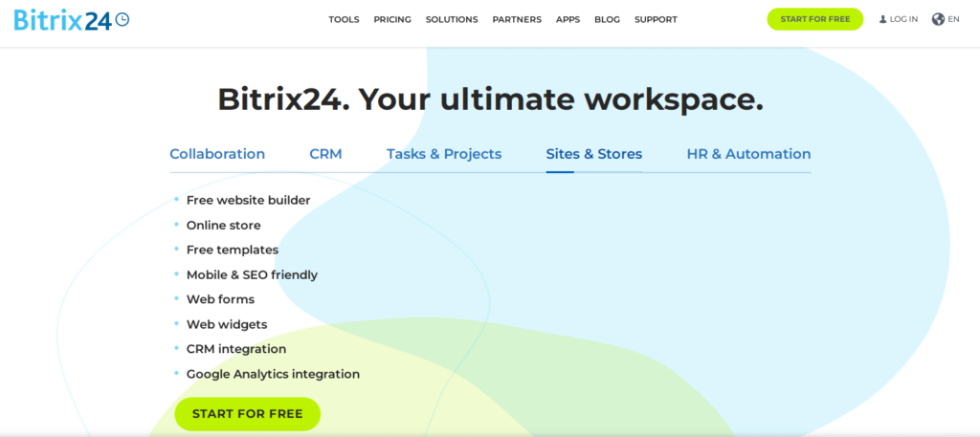Viewport: 980px width, 437px height.
Task: Click 'Google Analytics integration' text
Action: pos(273,374)
